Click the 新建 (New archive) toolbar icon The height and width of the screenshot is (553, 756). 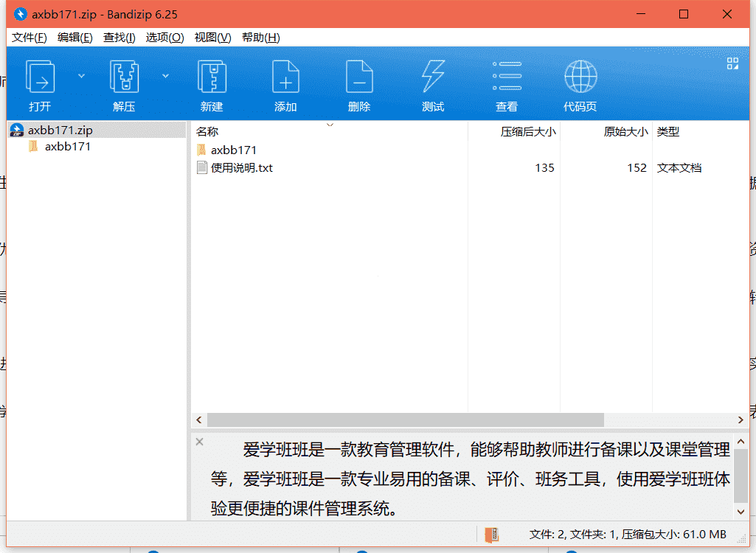[212, 77]
